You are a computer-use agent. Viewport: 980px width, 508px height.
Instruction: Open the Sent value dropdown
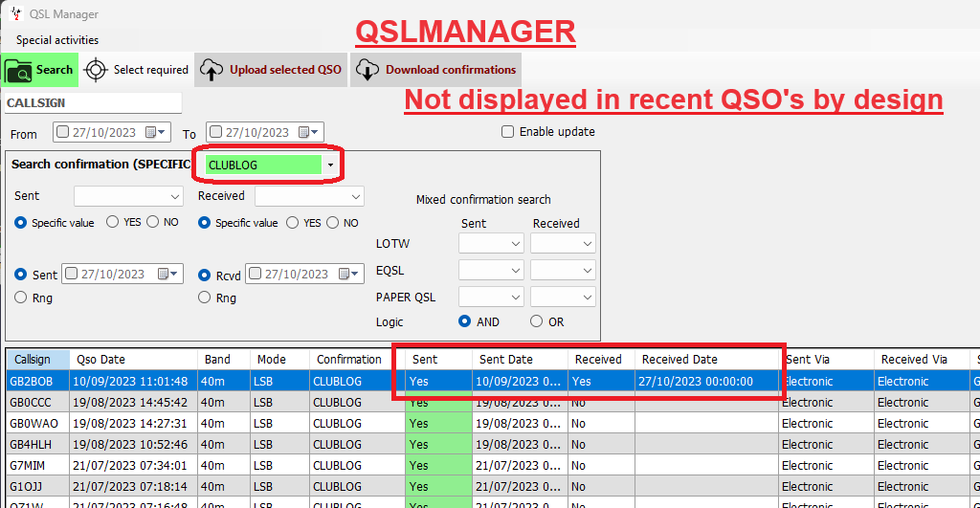tap(128, 196)
